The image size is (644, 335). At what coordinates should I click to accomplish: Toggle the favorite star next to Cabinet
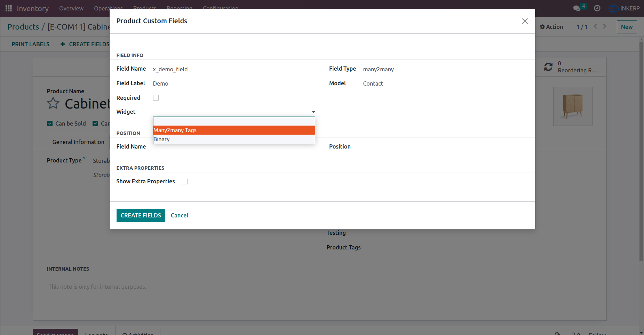[x=53, y=103]
